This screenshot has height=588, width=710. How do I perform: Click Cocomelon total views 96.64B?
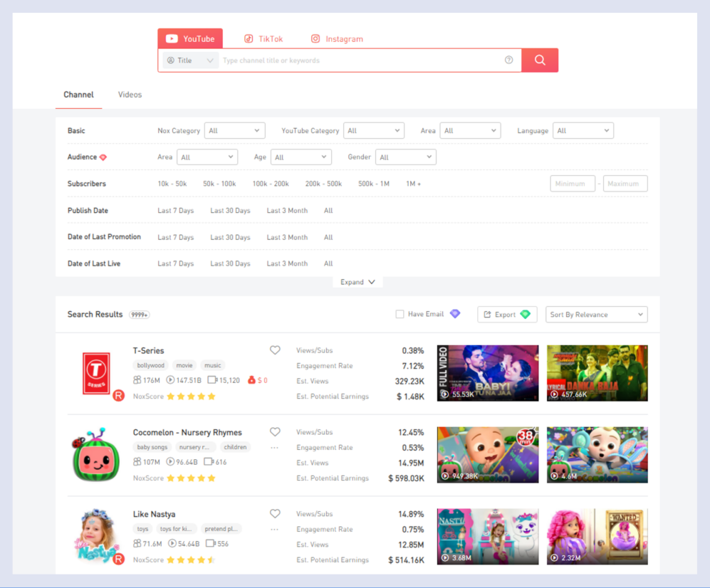coord(182,462)
